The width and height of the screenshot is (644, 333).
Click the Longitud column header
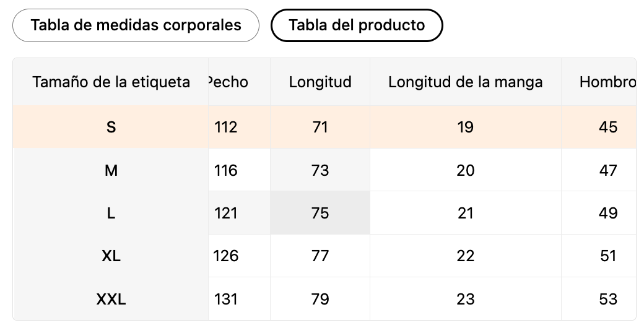320,82
